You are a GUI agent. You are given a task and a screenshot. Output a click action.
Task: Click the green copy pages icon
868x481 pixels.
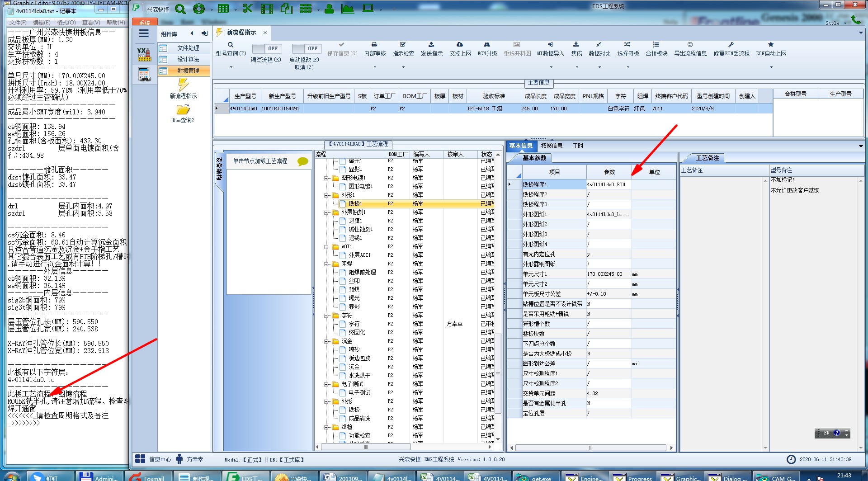tap(287, 9)
